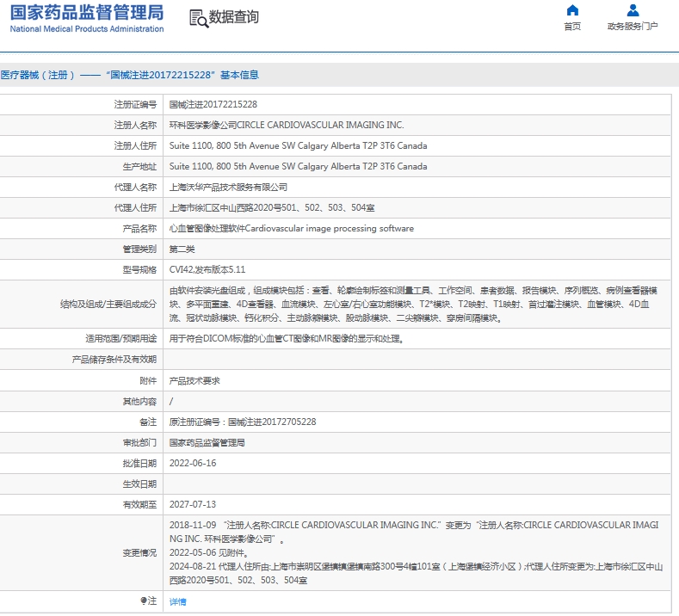The image size is (679, 616).
Task: Click the house-shaped home icon
Action: 572,10
